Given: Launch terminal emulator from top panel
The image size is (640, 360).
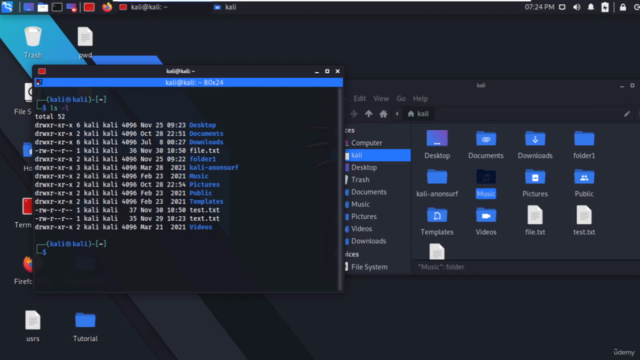Looking at the screenshot, I should pyautogui.click(x=57, y=7).
